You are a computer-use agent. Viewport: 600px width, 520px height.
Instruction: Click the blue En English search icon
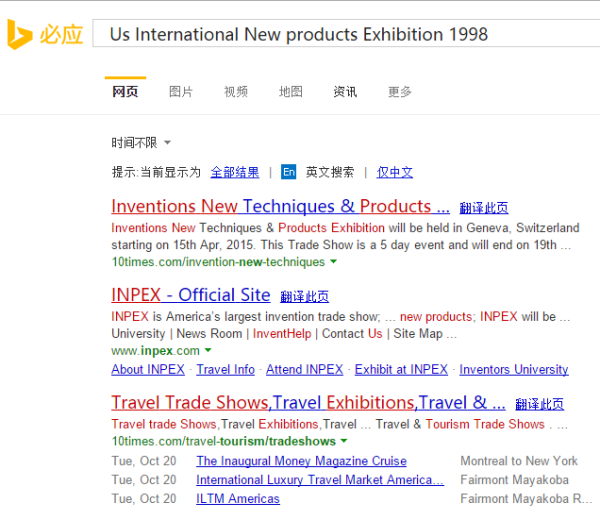click(x=289, y=172)
